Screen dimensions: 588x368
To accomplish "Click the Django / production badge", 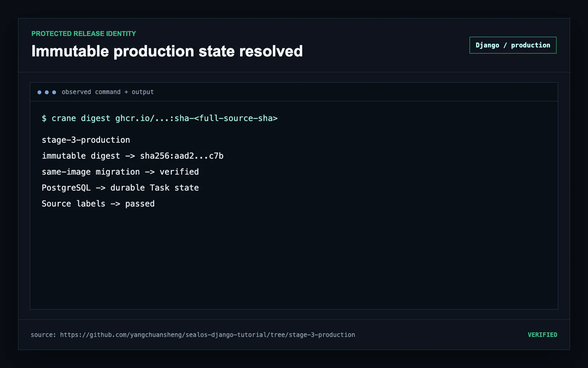I will 513,45.
